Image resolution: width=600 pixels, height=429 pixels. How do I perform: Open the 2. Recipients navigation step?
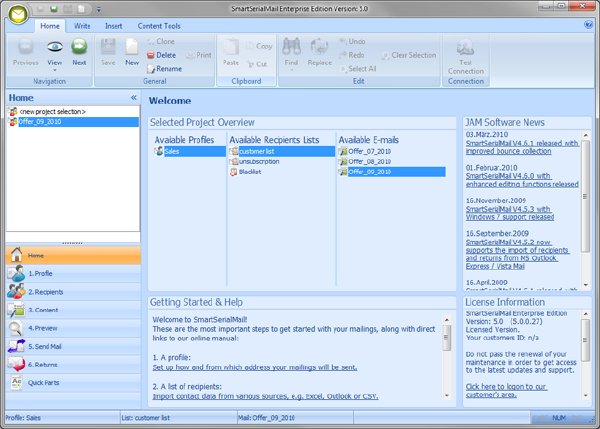[x=73, y=292]
